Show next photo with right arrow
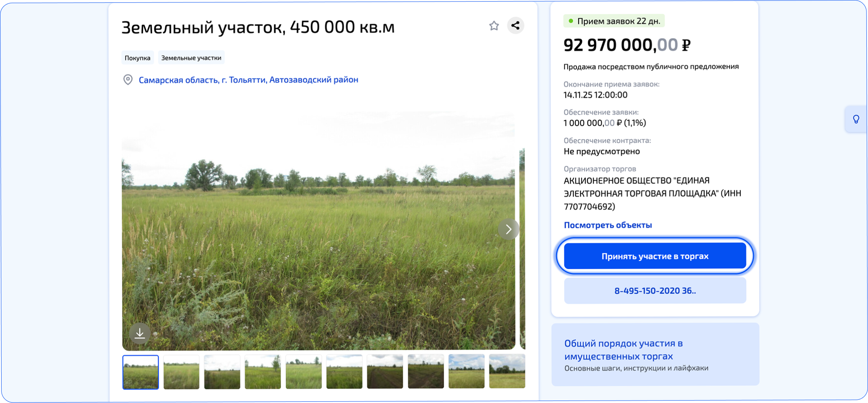 [508, 229]
